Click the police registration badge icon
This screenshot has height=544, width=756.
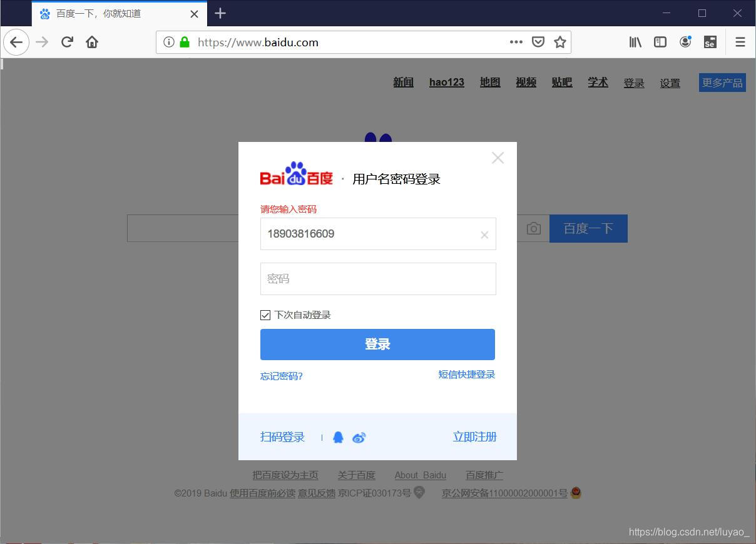[576, 493]
